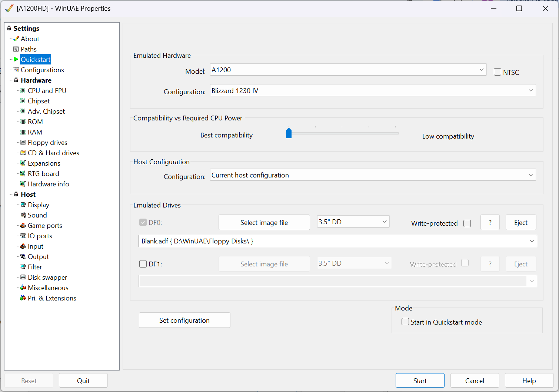Screen dimensions: 559x392
Task: Click the Display monitor icon
Action: tap(23, 205)
